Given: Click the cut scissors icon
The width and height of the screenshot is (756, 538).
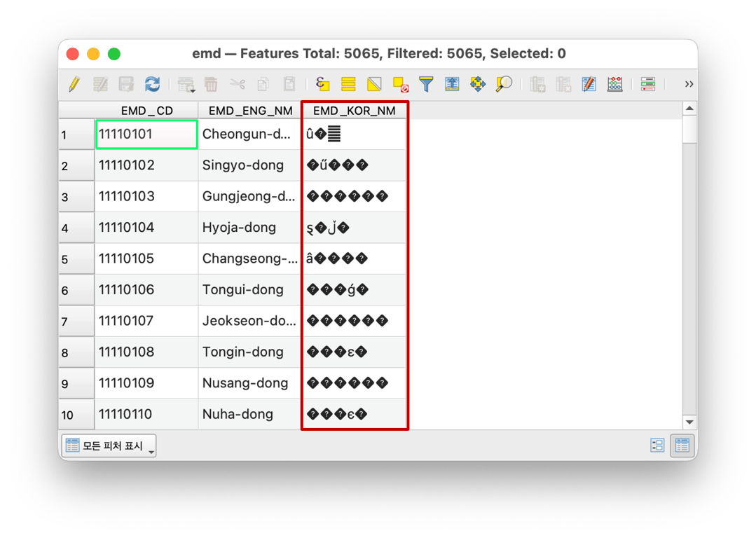Looking at the screenshot, I should [238, 84].
